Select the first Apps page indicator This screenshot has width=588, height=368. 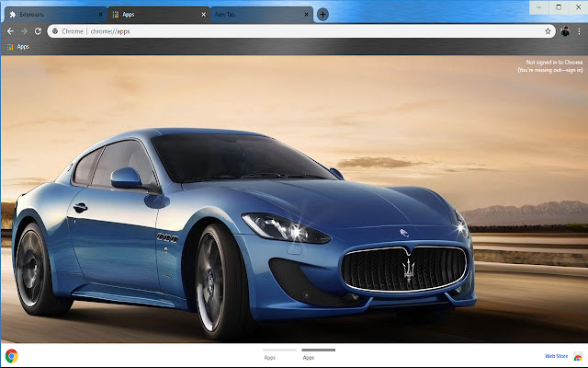279,353
